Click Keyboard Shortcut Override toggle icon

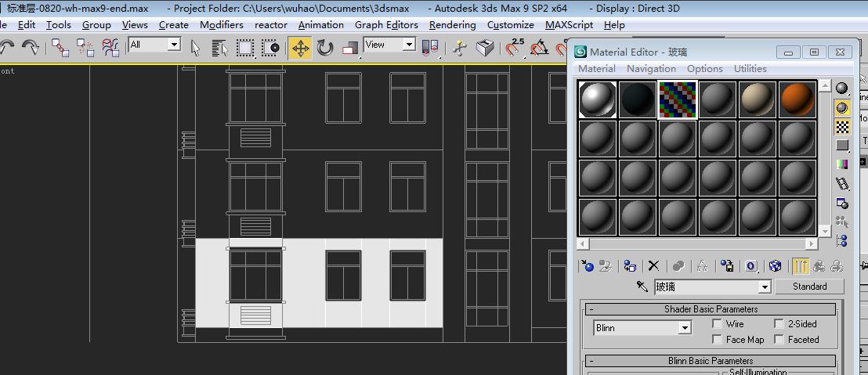pos(485,48)
